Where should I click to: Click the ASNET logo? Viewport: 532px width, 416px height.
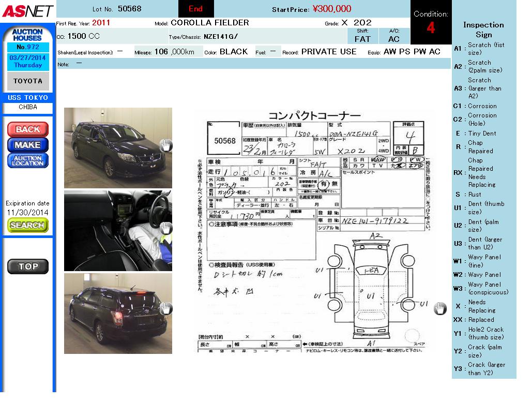click(x=27, y=10)
